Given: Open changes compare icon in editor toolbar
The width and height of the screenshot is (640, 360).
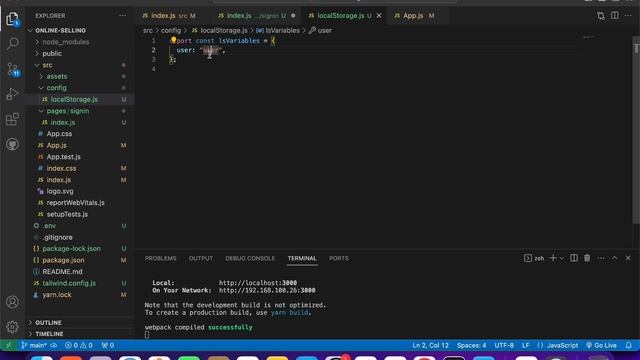Looking at the screenshot, I should click(x=600, y=16).
